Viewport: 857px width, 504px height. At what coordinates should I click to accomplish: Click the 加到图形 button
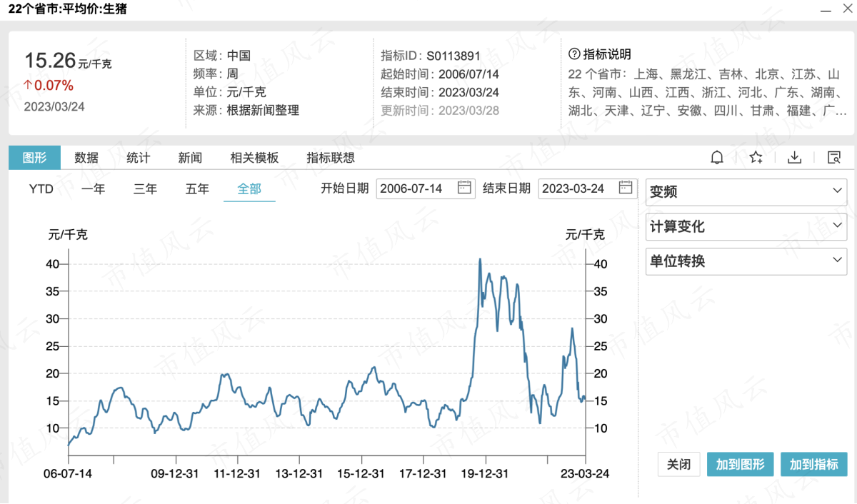coord(740,464)
